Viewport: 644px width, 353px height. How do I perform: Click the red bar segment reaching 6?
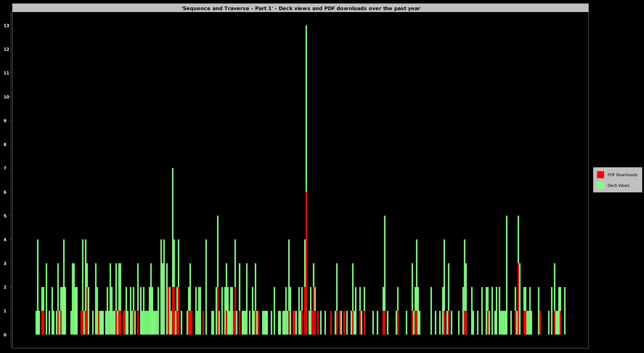306,263
